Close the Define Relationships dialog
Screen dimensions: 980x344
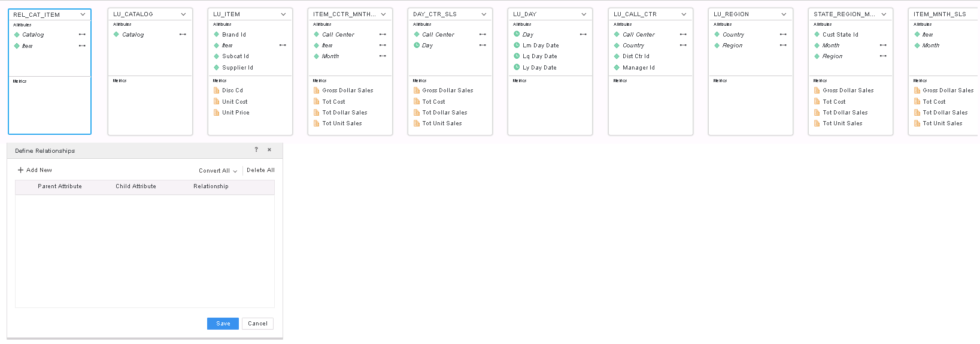(269, 150)
